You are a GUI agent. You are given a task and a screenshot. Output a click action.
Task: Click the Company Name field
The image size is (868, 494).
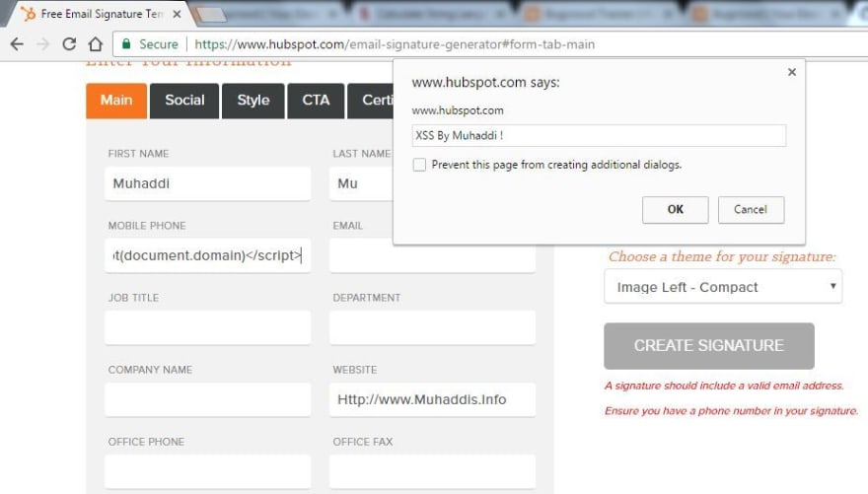tap(207, 399)
